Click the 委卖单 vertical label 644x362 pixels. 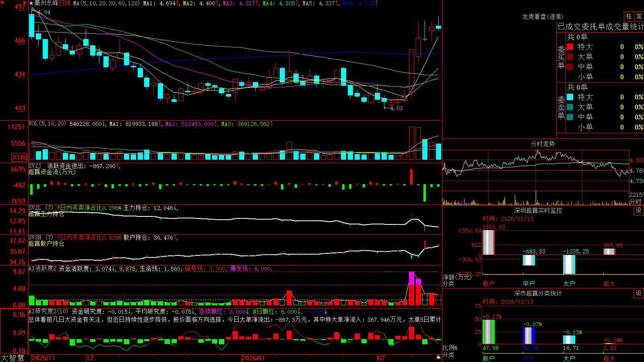coord(561,107)
